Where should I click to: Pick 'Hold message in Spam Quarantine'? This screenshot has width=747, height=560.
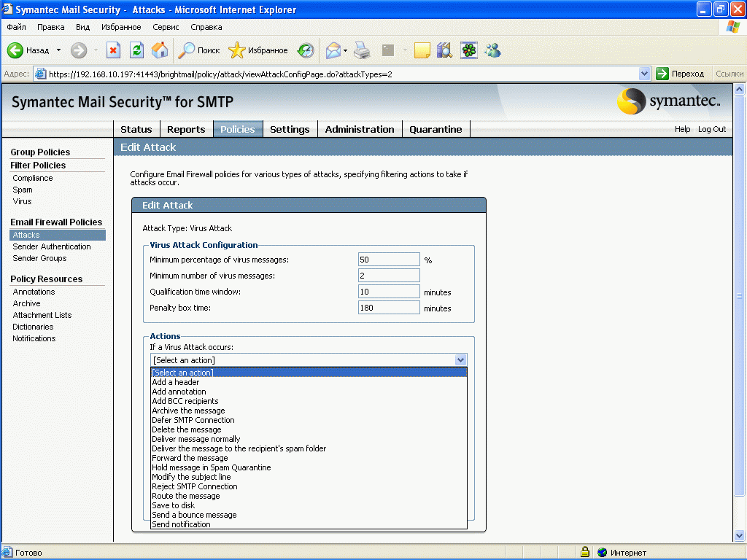click(x=211, y=467)
